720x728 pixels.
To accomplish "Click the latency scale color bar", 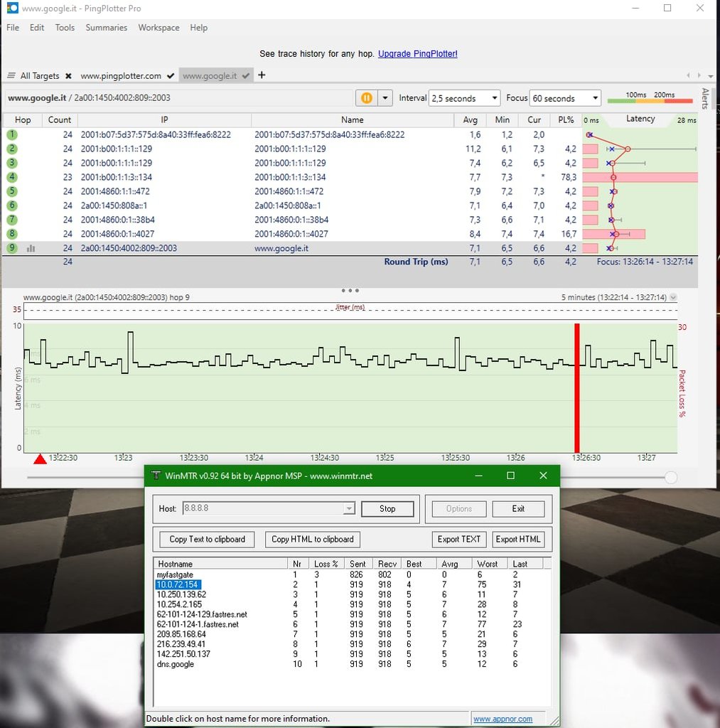I will tap(650, 100).
